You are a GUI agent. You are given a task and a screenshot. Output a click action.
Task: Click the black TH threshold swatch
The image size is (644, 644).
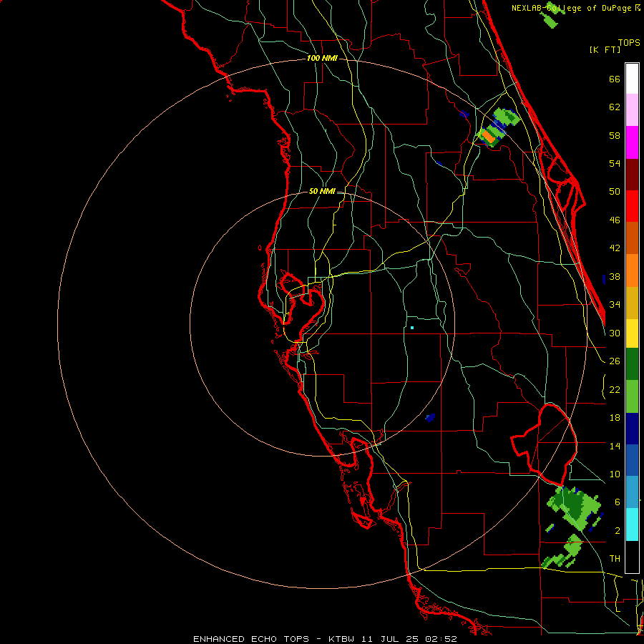point(632,557)
